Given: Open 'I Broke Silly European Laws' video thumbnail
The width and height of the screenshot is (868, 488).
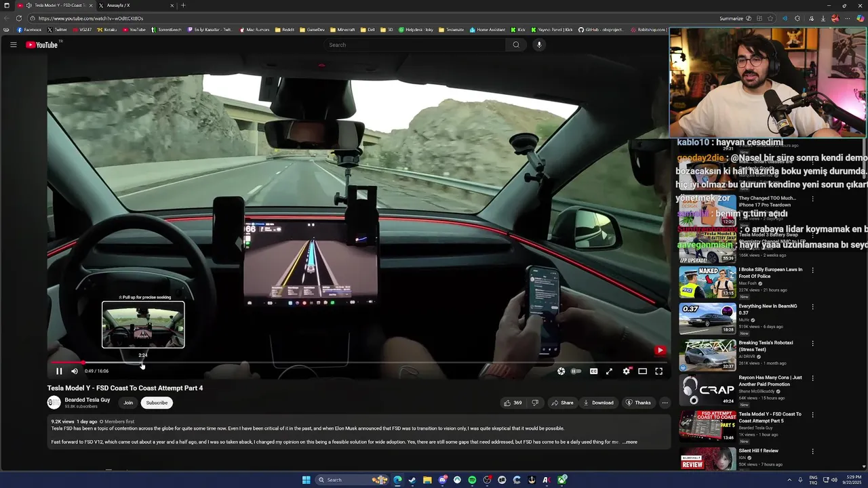Looking at the screenshot, I should point(707,282).
